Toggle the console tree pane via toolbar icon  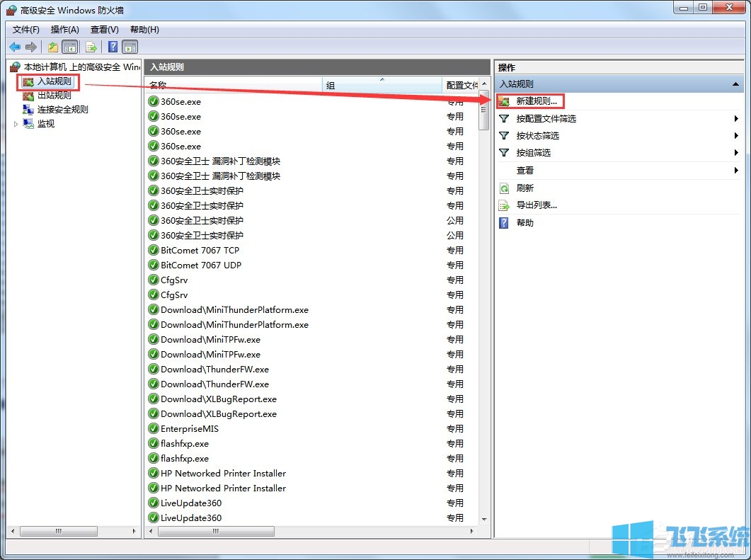(x=70, y=47)
